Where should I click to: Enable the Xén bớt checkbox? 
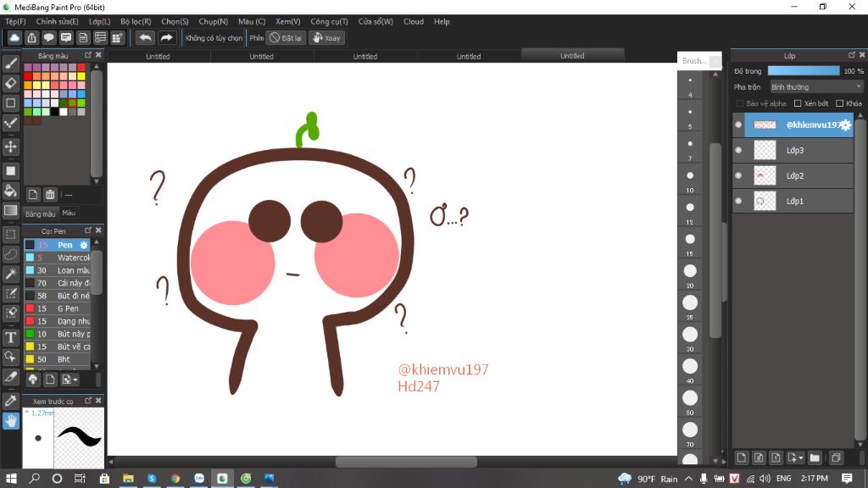coord(798,103)
